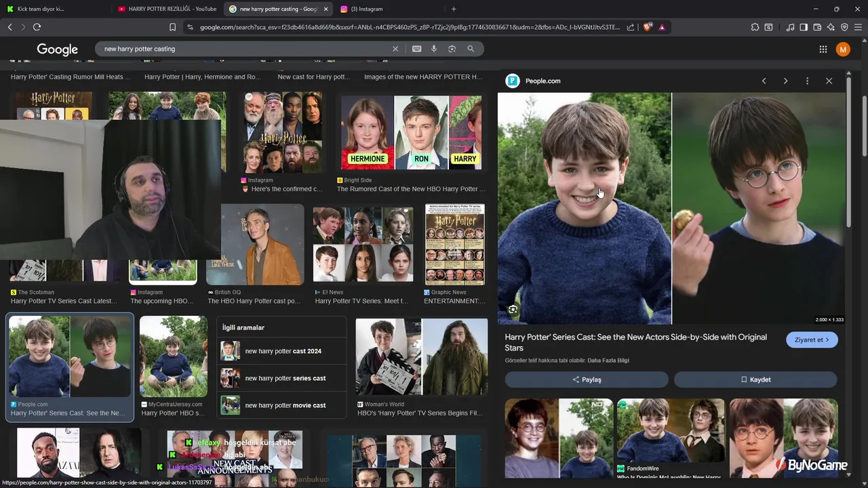Reload the page with the refresh icon

[37, 27]
